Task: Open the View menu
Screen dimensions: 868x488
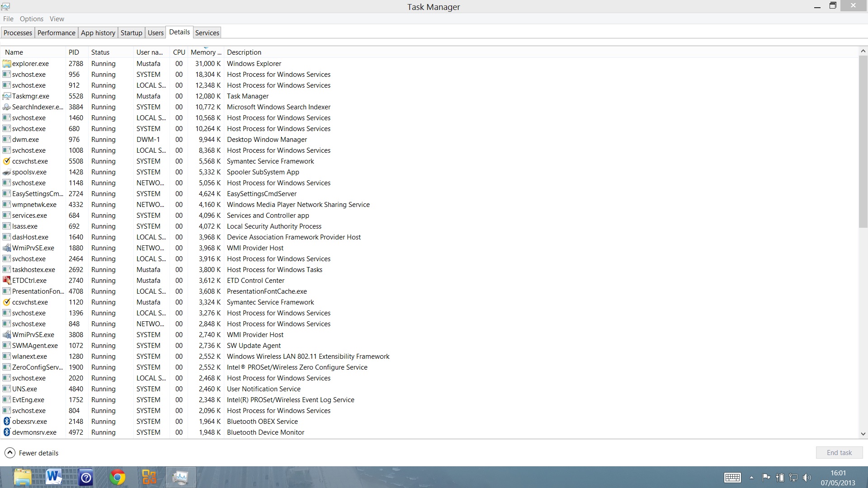Action: point(57,19)
